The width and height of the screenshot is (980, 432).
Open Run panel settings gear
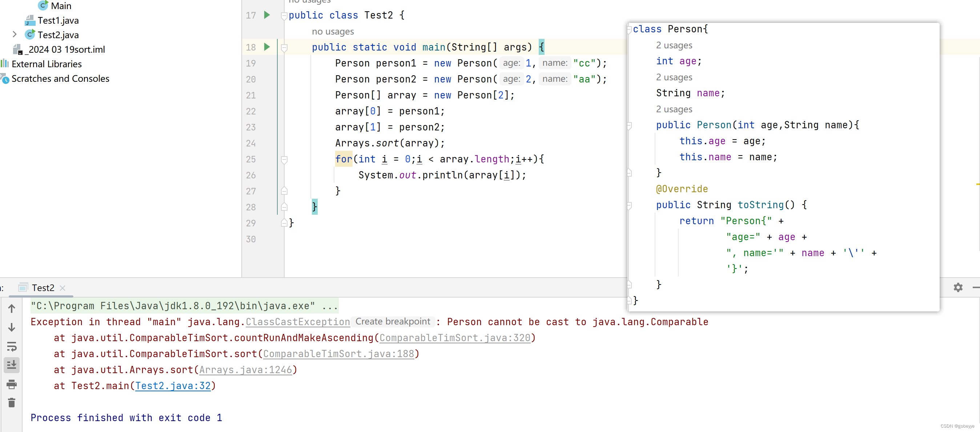pyautogui.click(x=958, y=287)
